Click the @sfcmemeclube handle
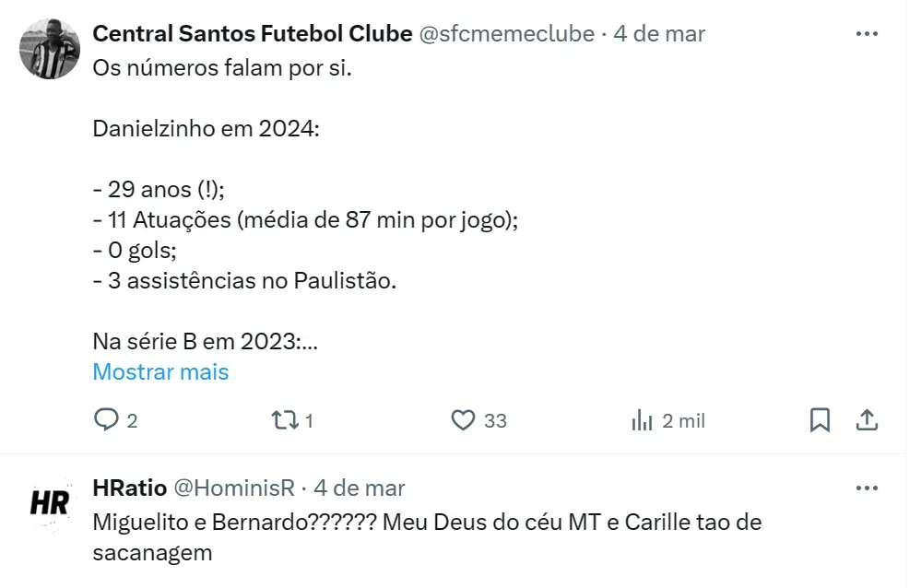921x588 pixels. [x=506, y=34]
